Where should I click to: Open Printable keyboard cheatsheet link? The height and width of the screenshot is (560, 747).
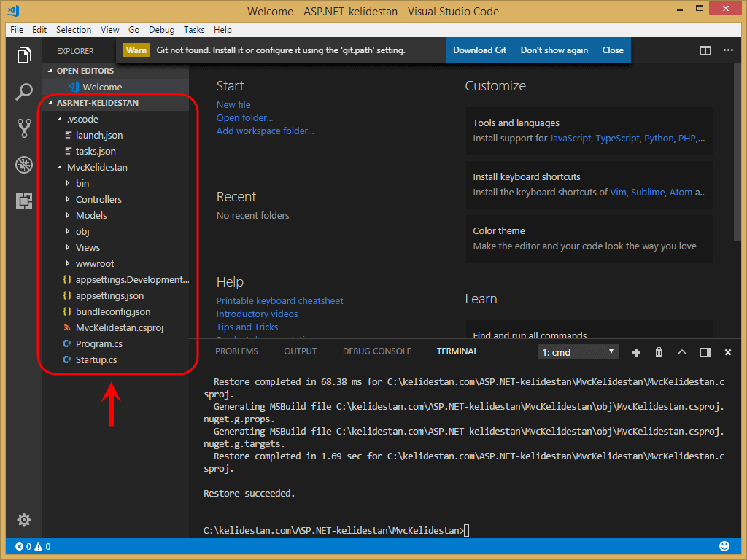(x=279, y=301)
